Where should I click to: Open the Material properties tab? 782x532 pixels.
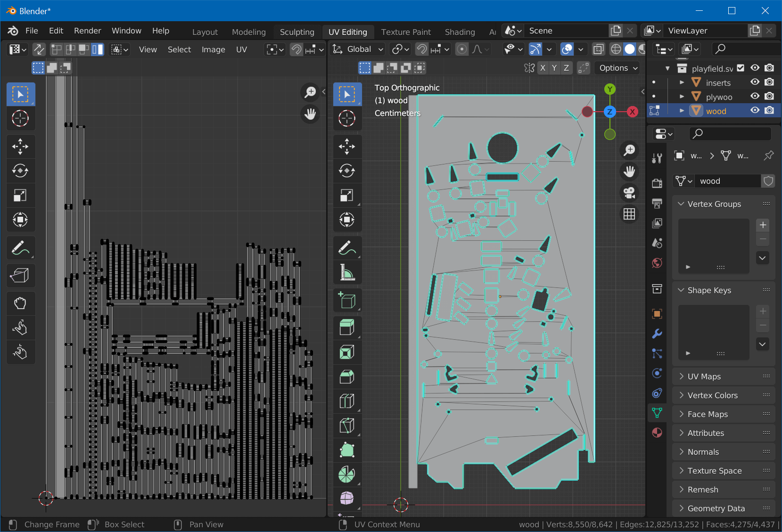tap(657, 433)
